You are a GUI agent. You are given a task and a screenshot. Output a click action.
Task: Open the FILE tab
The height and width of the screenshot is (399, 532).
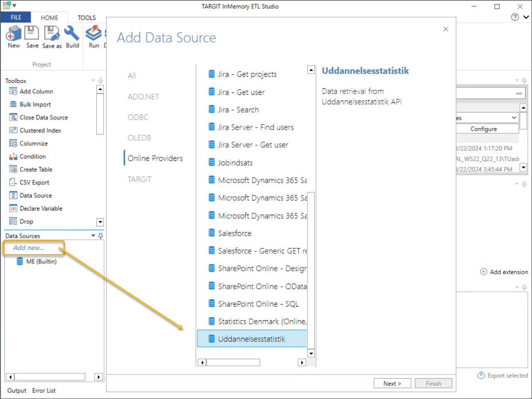click(16, 17)
